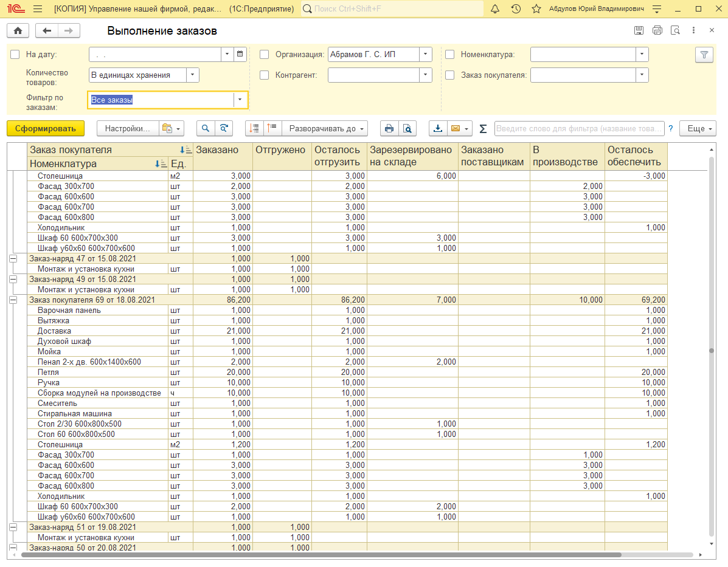The width and height of the screenshot is (728, 567).
Task: Open window settings lines icon in title bar
Action: tap(657, 9)
